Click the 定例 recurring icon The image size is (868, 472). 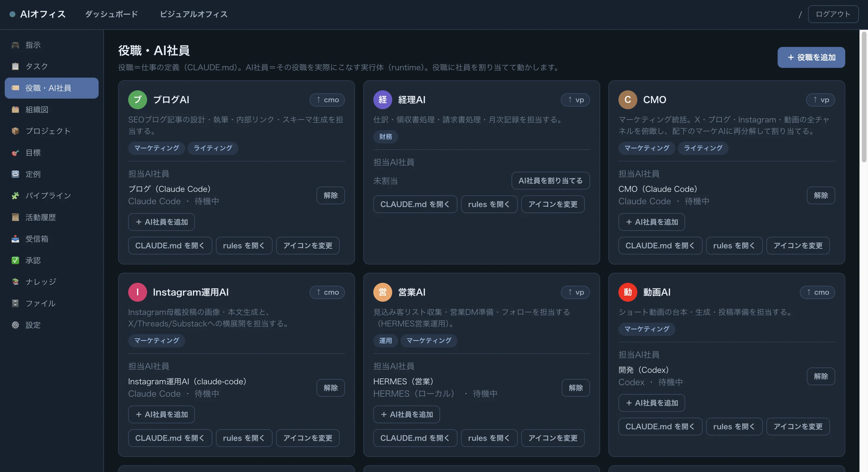click(x=15, y=174)
